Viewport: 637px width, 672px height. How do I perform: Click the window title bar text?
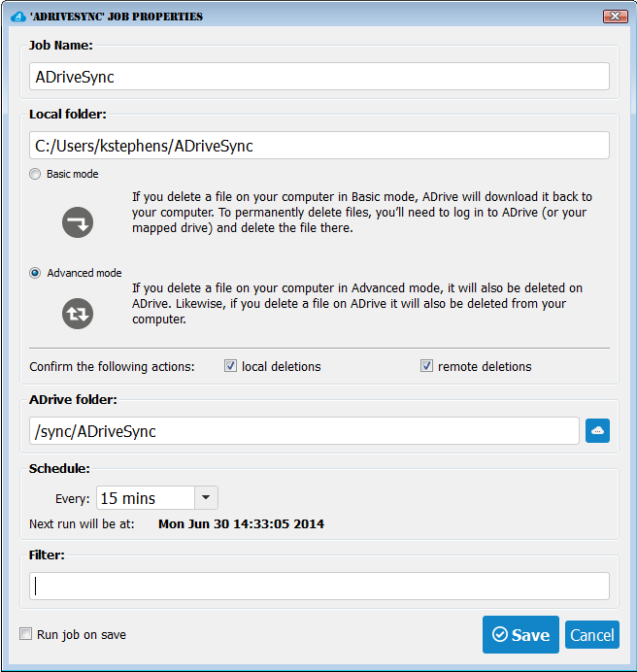click(x=117, y=17)
